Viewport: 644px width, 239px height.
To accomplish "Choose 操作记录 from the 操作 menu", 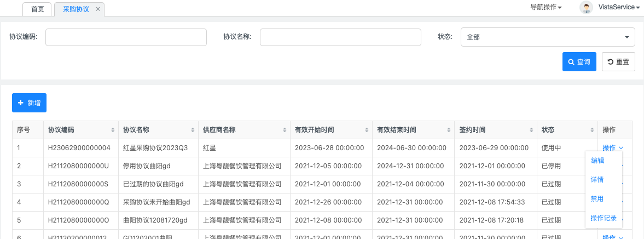I will pyautogui.click(x=604, y=218).
